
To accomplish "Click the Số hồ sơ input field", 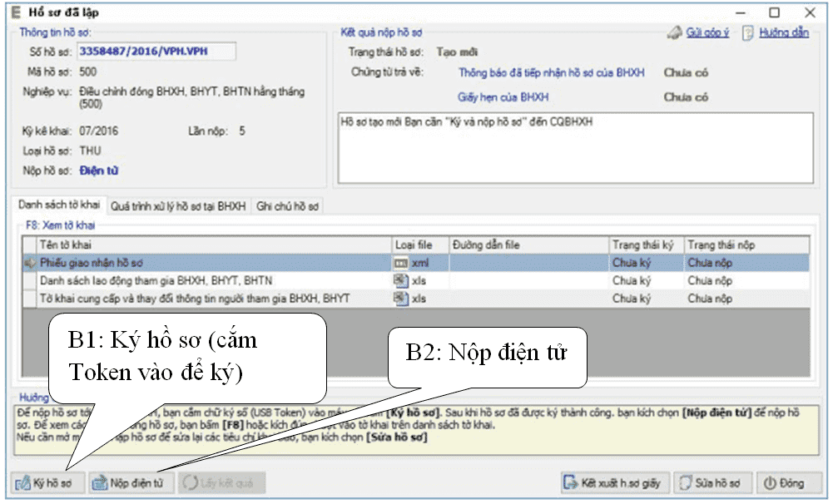I will 156,52.
